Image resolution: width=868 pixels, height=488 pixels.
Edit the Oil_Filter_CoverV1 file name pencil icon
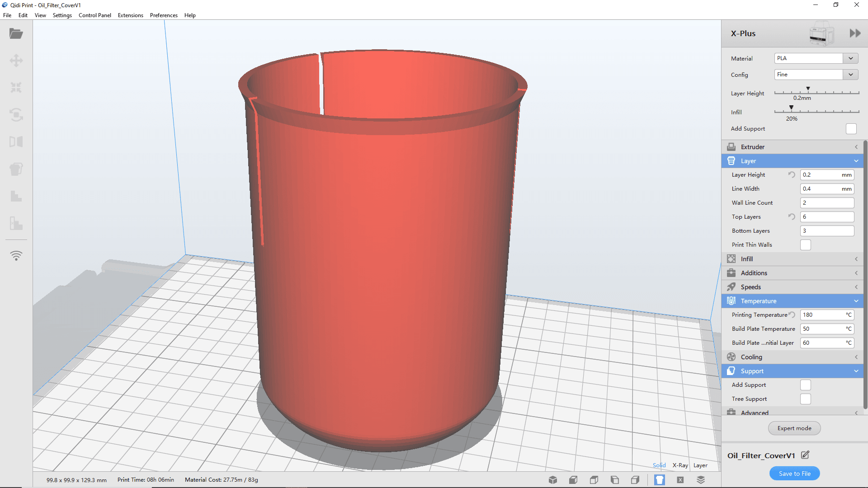805,455
